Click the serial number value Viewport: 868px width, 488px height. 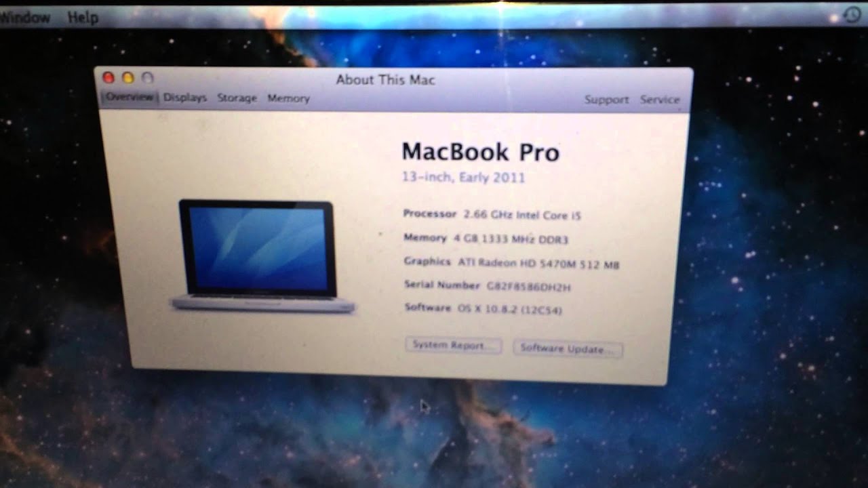coord(528,287)
